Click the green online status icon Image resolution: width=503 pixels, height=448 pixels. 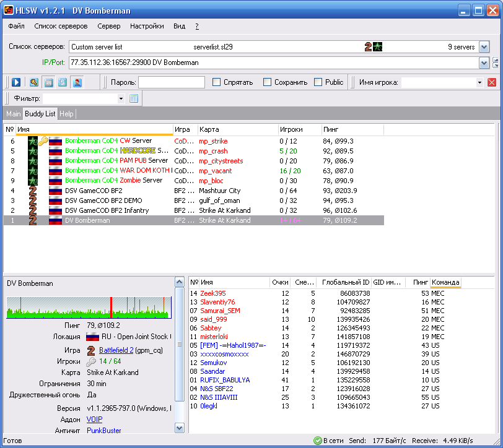tap(317, 441)
